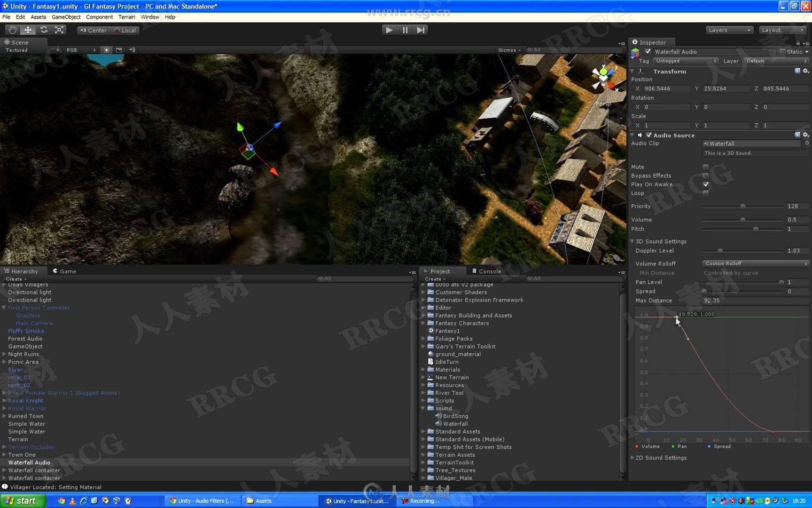Screen dimensions: 812x508
Task: Click the Step frame button
Action: tap(421, 30)
